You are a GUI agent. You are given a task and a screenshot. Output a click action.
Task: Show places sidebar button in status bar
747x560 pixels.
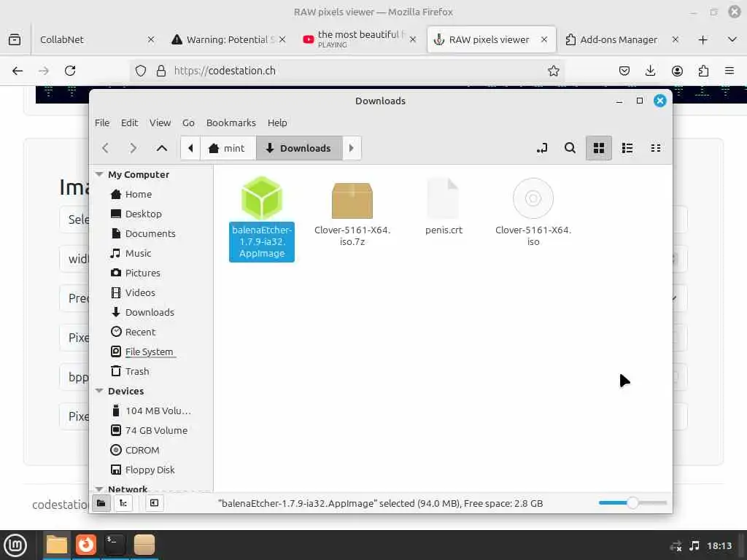[x=101, y=503]
